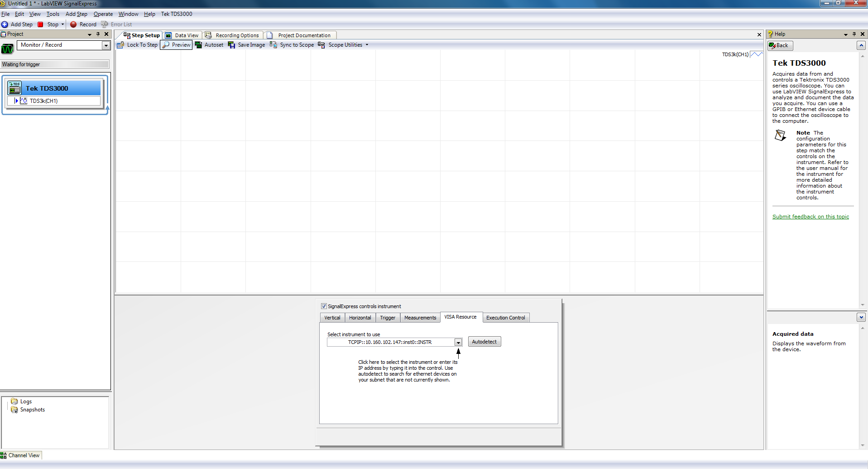This screenshot has height=469, width=868.
Task: Click the Add Step toolbar icon
Action: coord(5,24)
